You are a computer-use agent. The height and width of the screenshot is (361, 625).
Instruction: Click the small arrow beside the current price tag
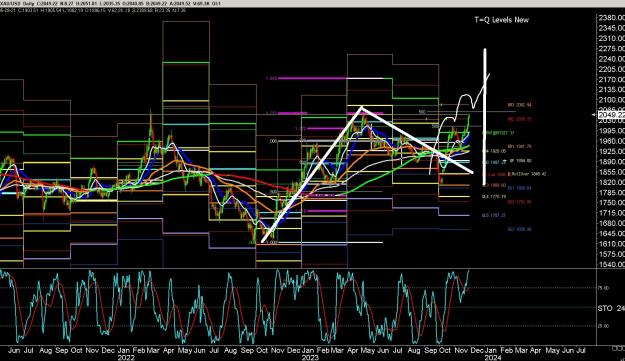tap(593, 115)
